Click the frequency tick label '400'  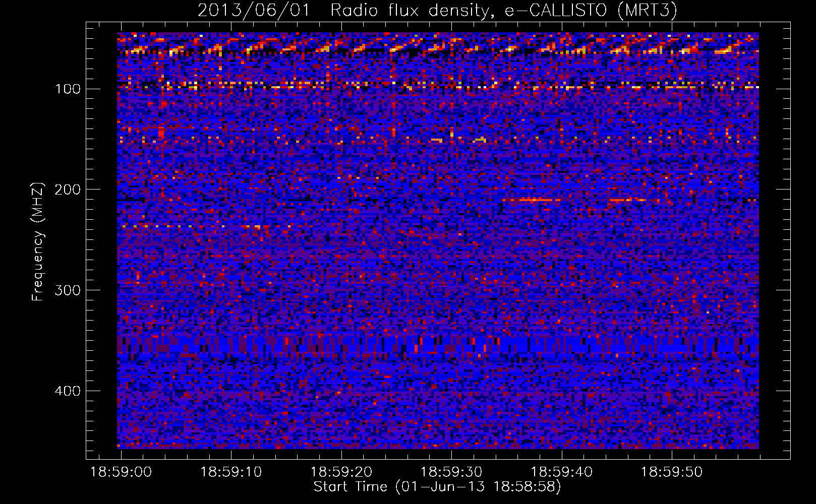pyautogui.click(x=68, y=391)
